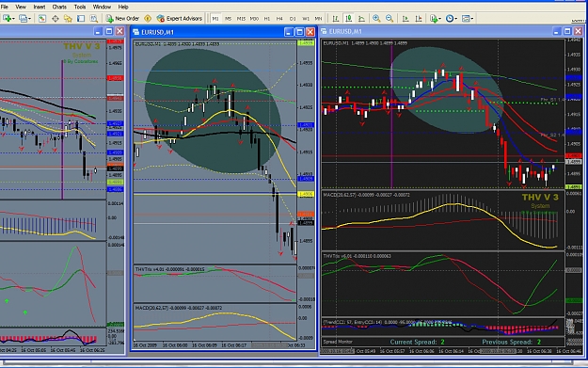The width and height of the screenshot is (588, 368).
Task: Switch to the M15 timeframe
Action: tap(241, 19)
